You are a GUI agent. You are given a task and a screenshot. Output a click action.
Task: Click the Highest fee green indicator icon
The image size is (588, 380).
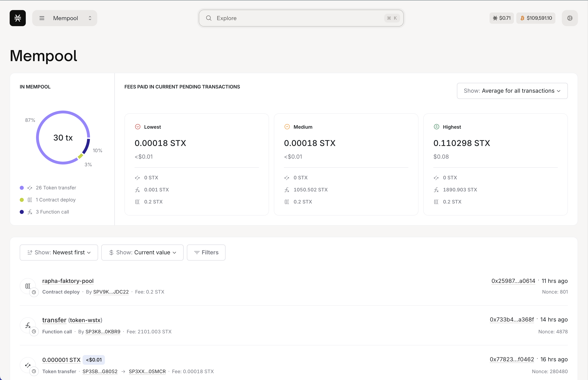436,127
